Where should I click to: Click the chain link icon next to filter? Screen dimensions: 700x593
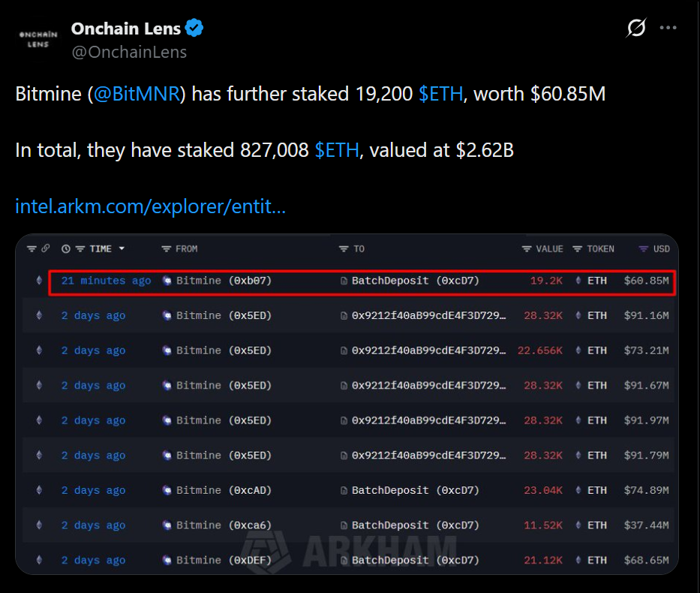tap(47, 248)
